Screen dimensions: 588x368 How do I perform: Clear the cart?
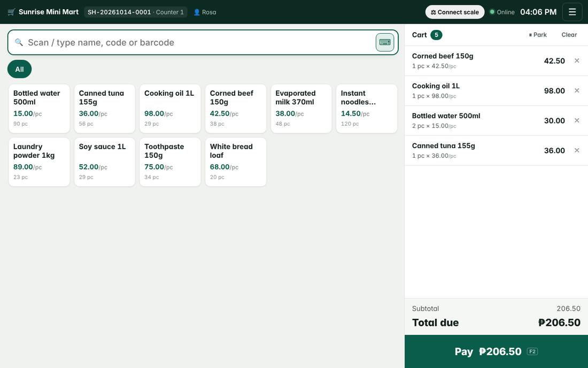coord(569,35)
